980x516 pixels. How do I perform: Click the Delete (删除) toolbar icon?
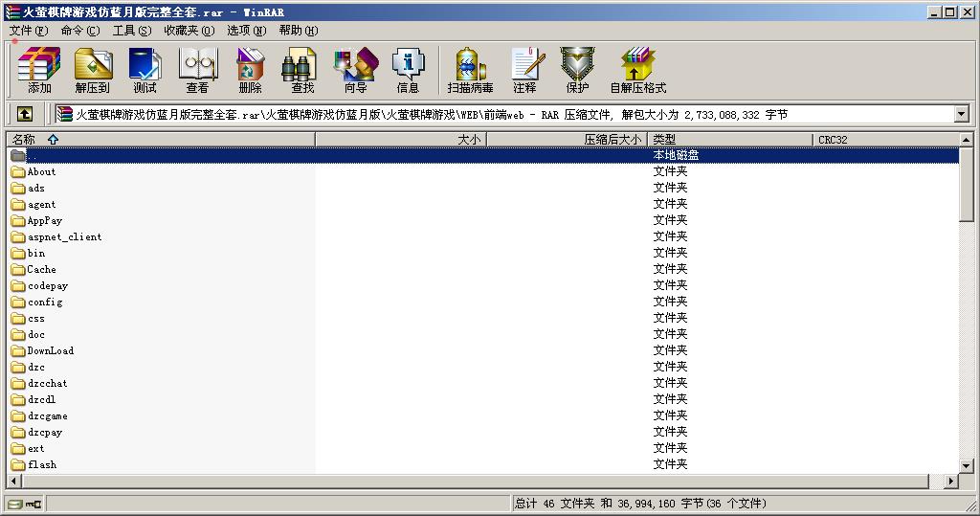[250, 71]
